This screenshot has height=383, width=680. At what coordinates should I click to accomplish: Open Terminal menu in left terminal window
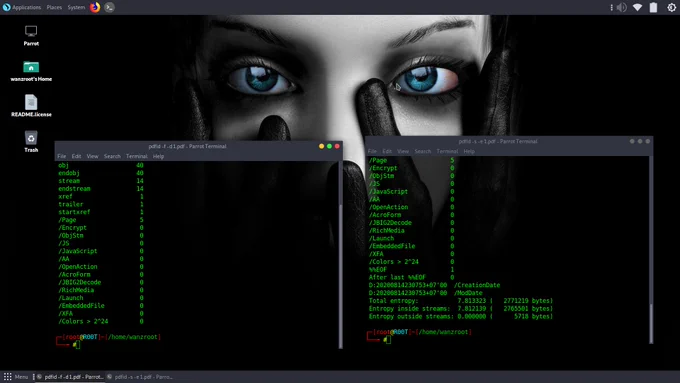pyautogui.click(x=137, y=156)
